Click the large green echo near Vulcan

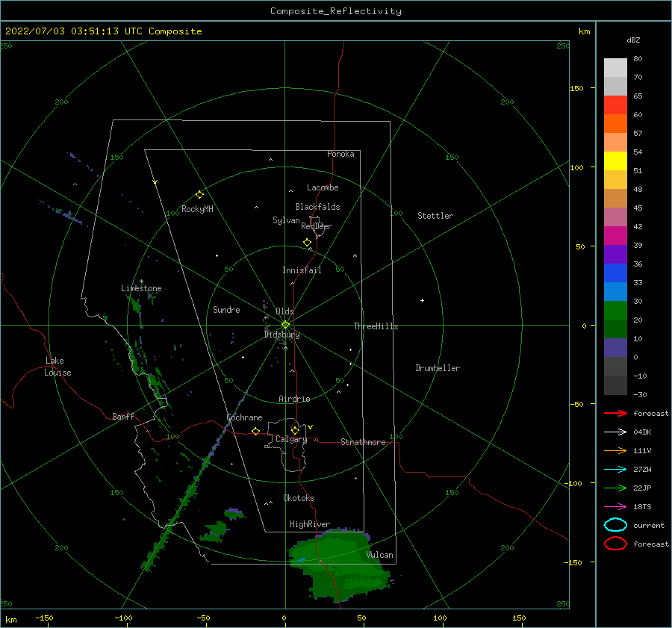338,564
